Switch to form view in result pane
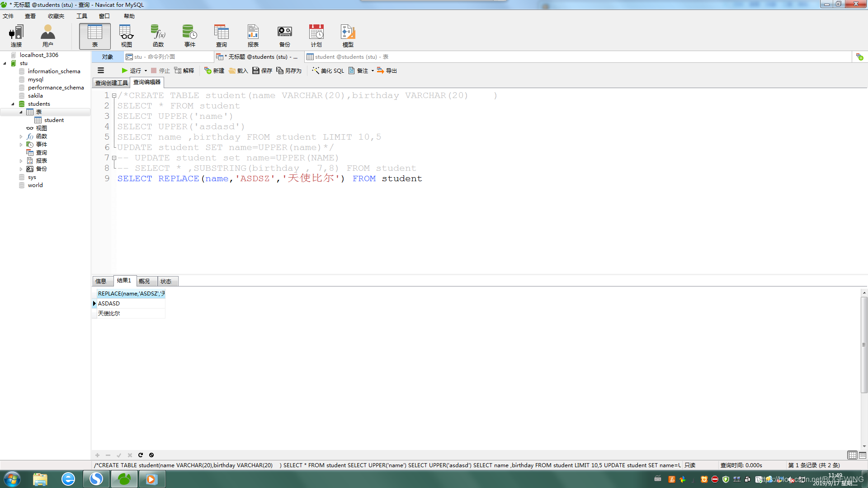The image size is (868, 488). click(863, 455)
